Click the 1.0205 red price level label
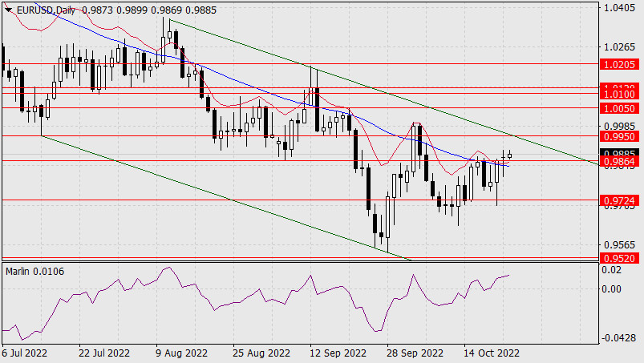 [x=620, y=64]
